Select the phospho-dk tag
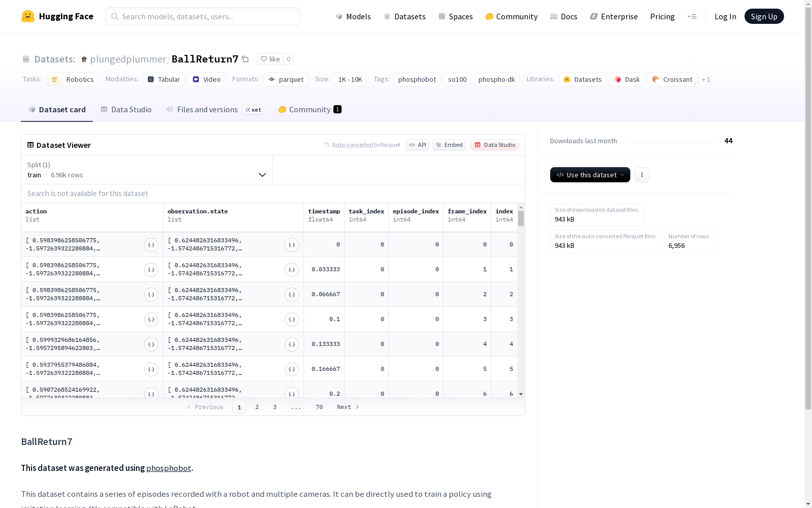The image size is (812, 508). pos(497,79)
